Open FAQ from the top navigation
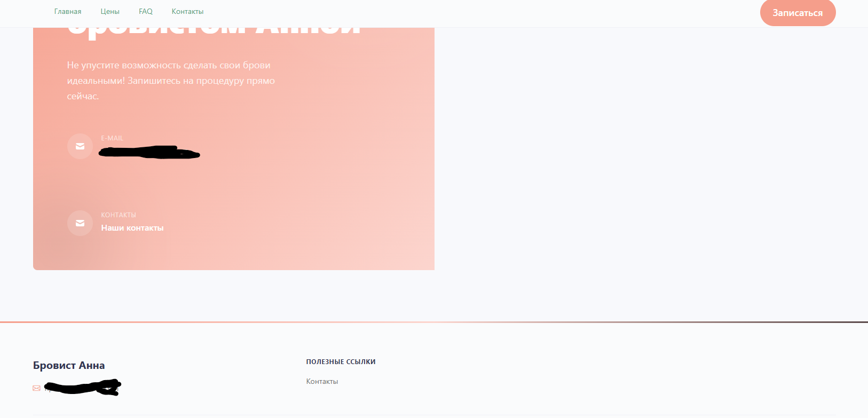The width and height of the screenshot is (868, 418). click(x=146, y=11)
